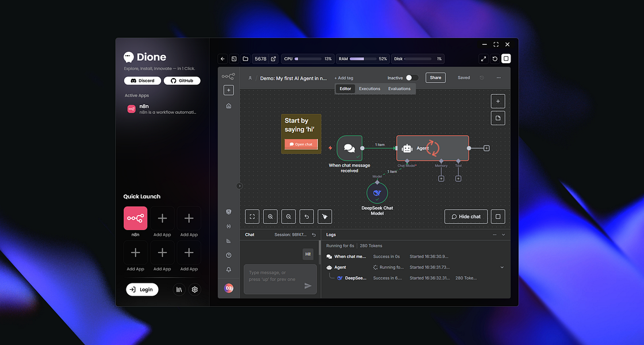Open the terminal logs icon in top toolbar
Screen dimensions: 644x345
[x=234, y=59]
